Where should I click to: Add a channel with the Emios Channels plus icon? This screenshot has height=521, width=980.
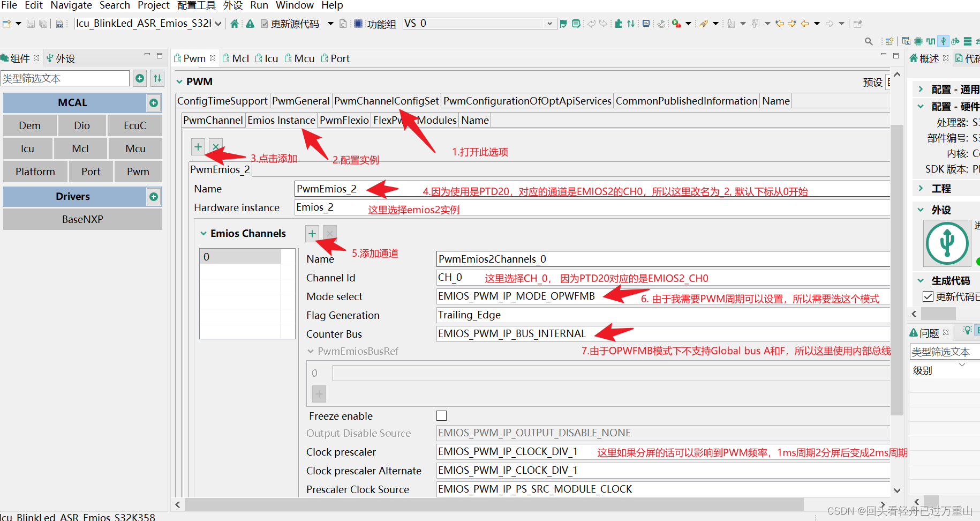[x=312, y=233]
